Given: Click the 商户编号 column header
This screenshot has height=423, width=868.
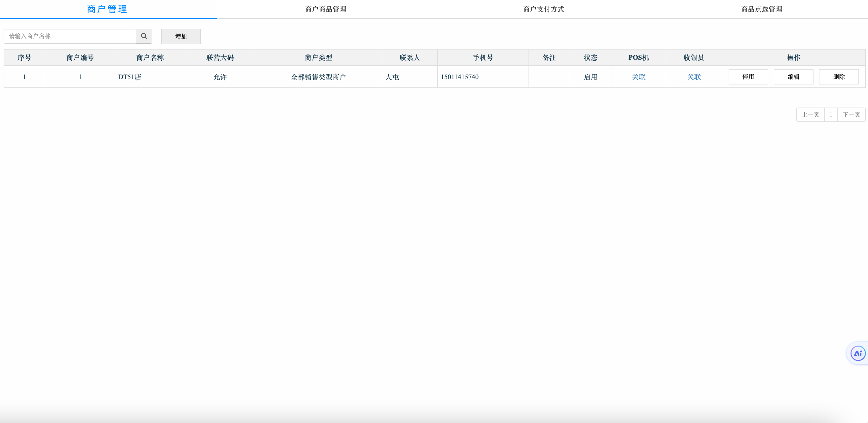Looking at the screenshot, I should coord(80,57).
